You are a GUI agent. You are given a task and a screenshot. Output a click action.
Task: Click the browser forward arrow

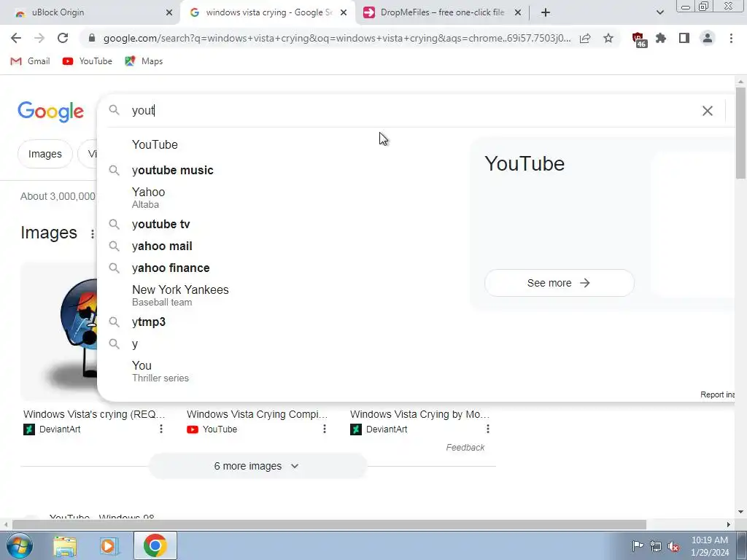click(x=39, y=38)
